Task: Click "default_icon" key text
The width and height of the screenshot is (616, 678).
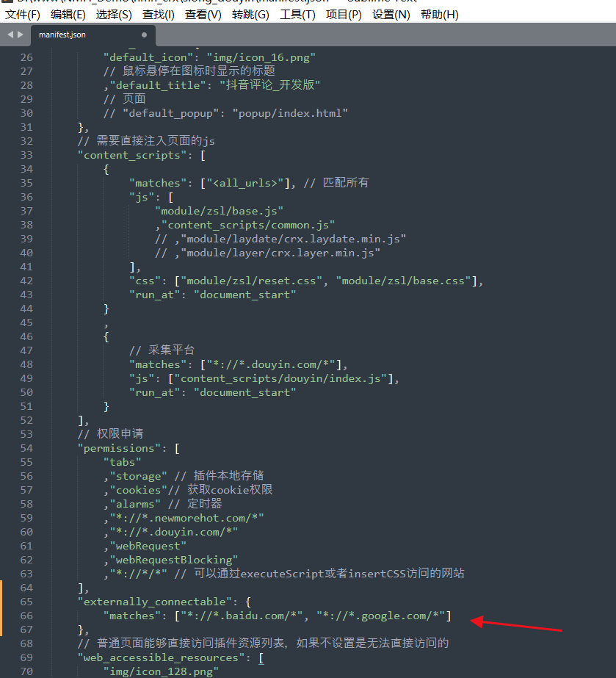Action: pos(148,57)
